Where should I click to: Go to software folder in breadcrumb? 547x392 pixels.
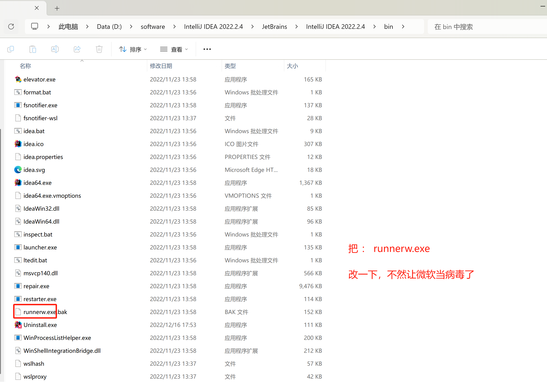point(153,27)
